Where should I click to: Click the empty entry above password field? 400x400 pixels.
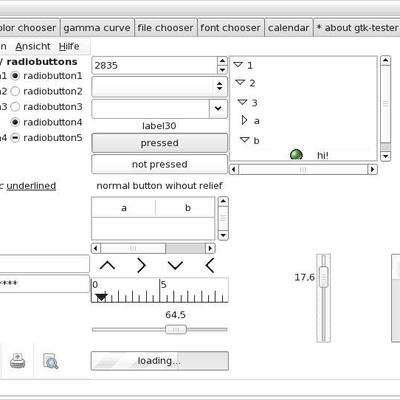pos(45,264)
